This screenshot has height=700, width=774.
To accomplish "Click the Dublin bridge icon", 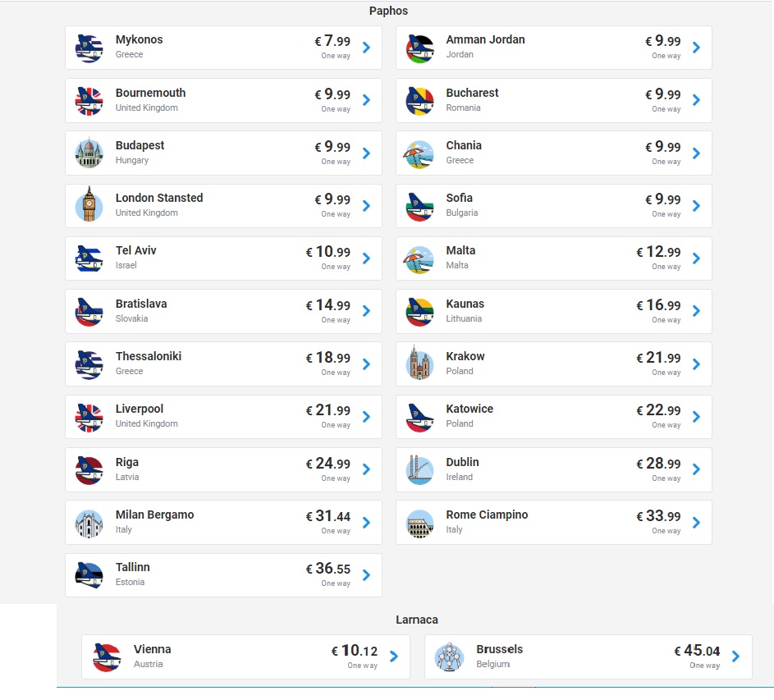I will (419, 469).
